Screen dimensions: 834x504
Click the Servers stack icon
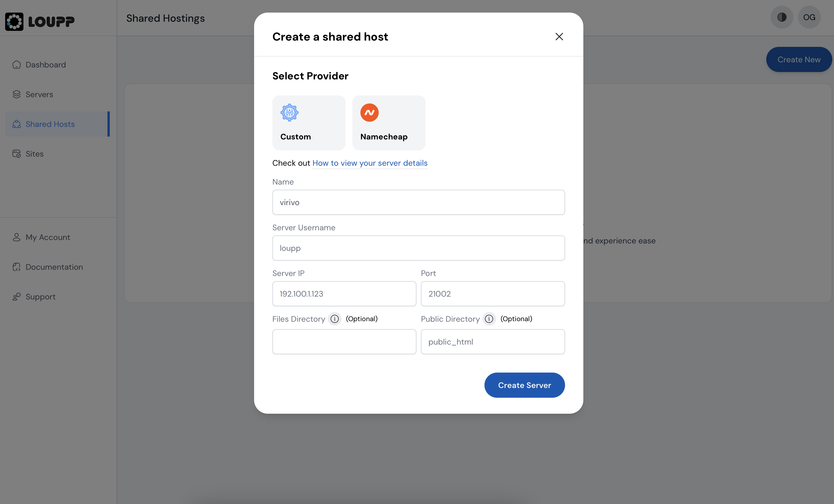17,94
